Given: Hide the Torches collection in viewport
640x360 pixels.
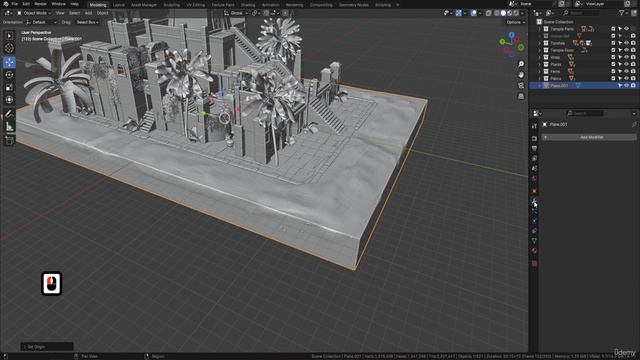Looking at the screenshot, I should tap(627, 43).
